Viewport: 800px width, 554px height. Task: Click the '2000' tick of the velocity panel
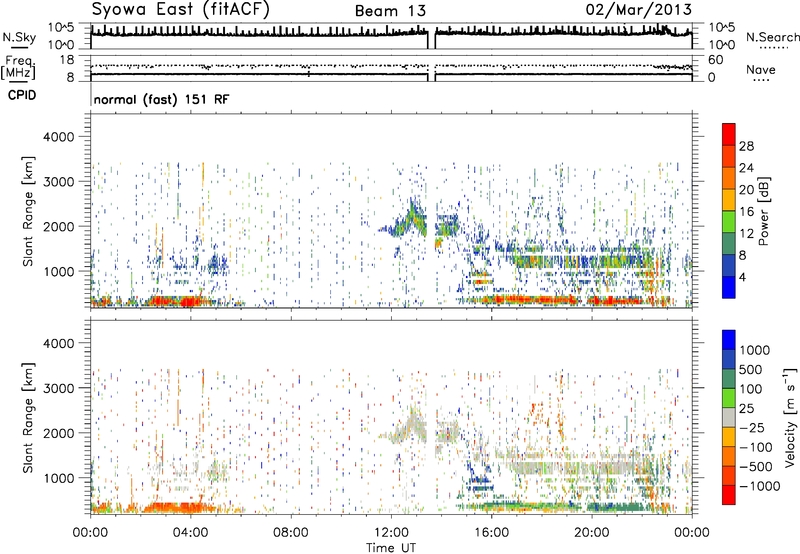(x=58, y=433)
